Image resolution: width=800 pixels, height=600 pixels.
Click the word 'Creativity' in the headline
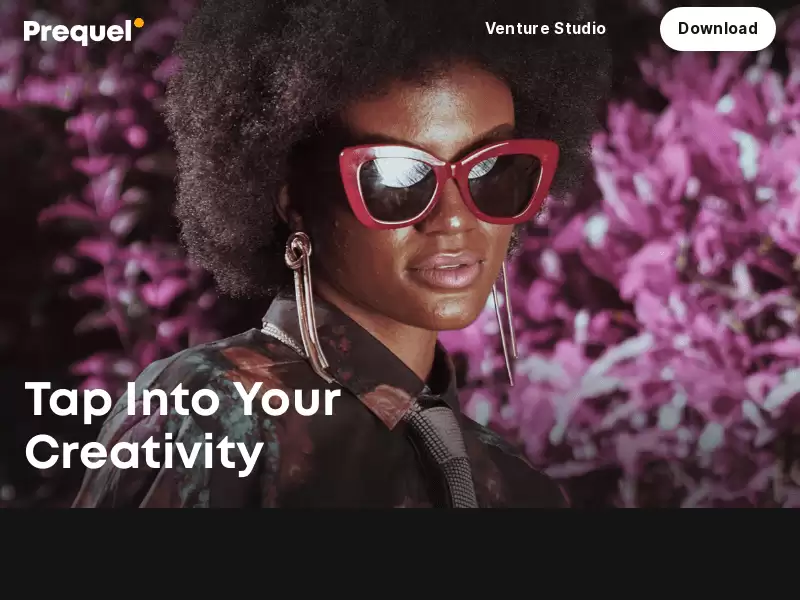tap(144, 454)
